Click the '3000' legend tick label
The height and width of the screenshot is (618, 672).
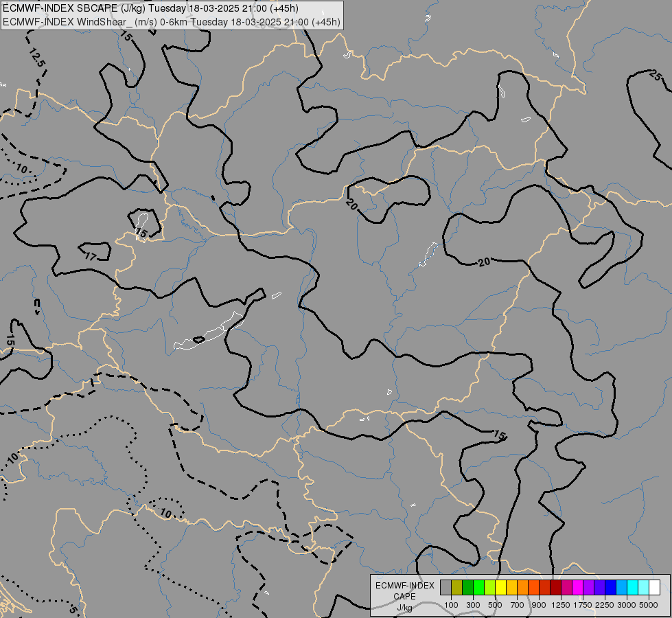click(627, 605)
